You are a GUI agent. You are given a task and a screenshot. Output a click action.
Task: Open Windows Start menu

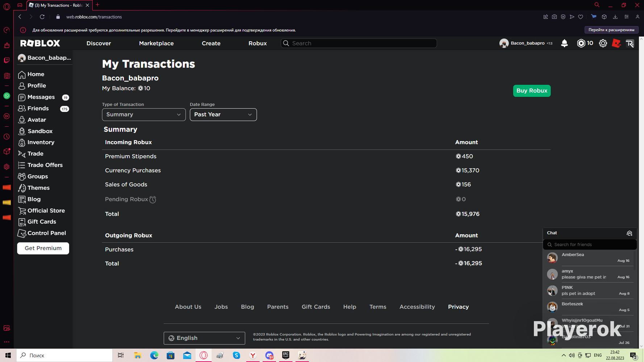[x=8, y=355]
